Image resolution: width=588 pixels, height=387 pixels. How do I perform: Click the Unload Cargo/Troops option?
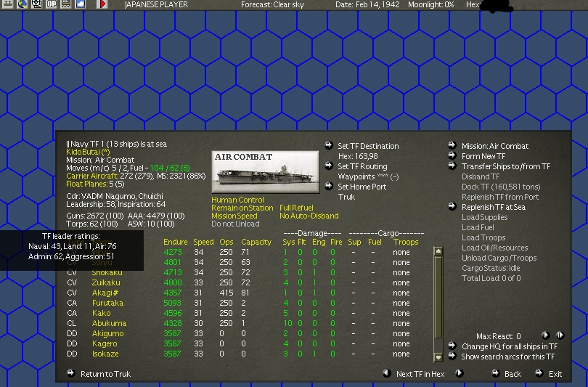point(499,258)
